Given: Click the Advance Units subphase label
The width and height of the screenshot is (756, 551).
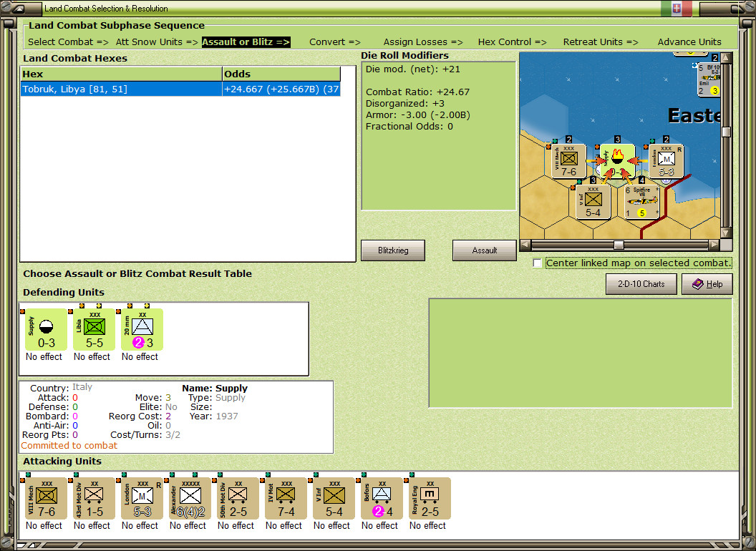Looking at the screenshot, I should [689, 42].
